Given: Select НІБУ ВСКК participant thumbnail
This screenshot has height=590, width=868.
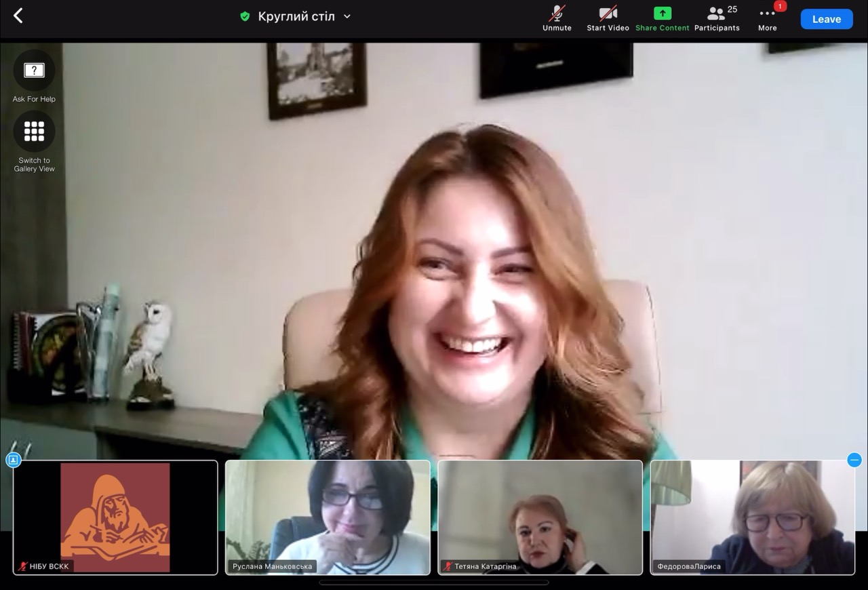Looking at the screenshot, I should (x=115, y=517).
